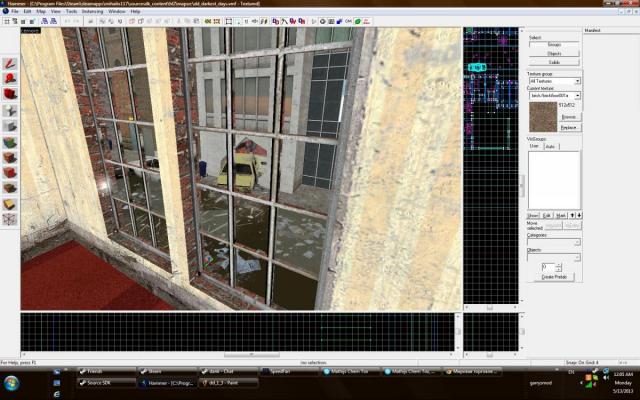Image resolution: width=640 pixels, height=400 pixels.
Task: Toggle Solids selection mode
Action: [553, 63]
